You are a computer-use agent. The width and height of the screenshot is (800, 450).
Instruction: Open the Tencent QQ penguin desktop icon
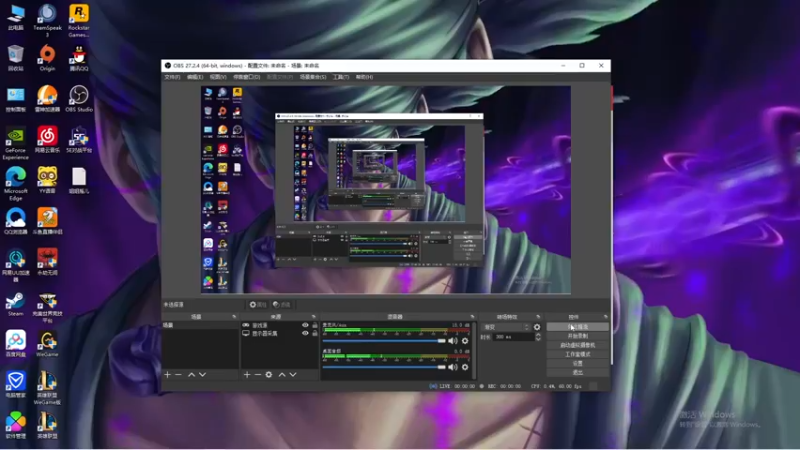[x=79, y=58]
